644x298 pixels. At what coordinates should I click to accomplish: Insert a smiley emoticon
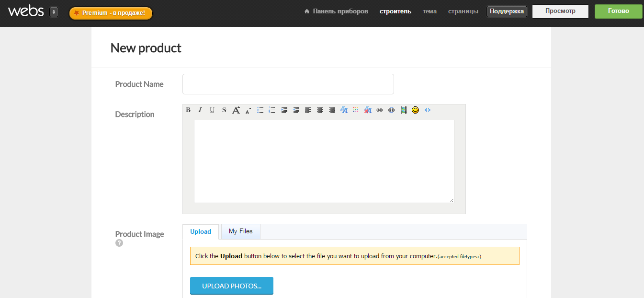point(416,110)
